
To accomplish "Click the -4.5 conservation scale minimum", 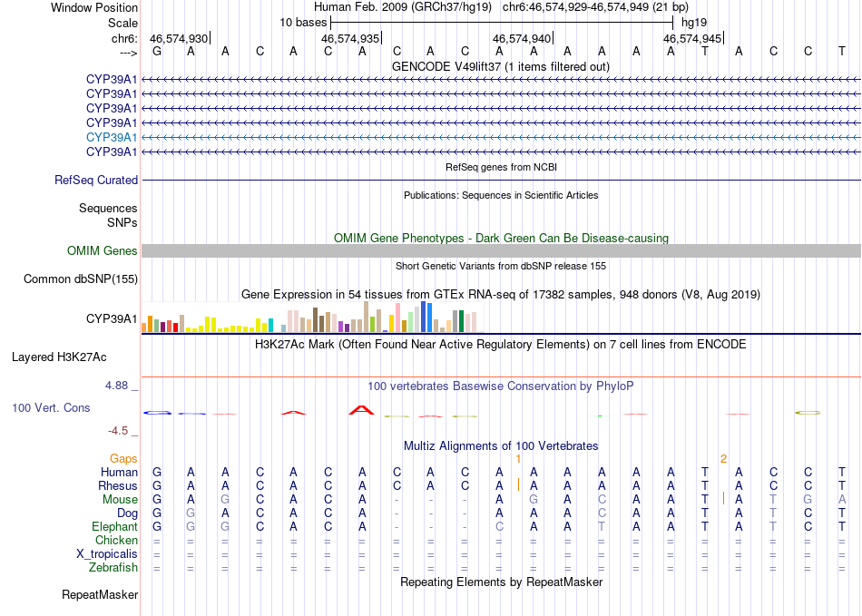I will (x=118, y=431).
